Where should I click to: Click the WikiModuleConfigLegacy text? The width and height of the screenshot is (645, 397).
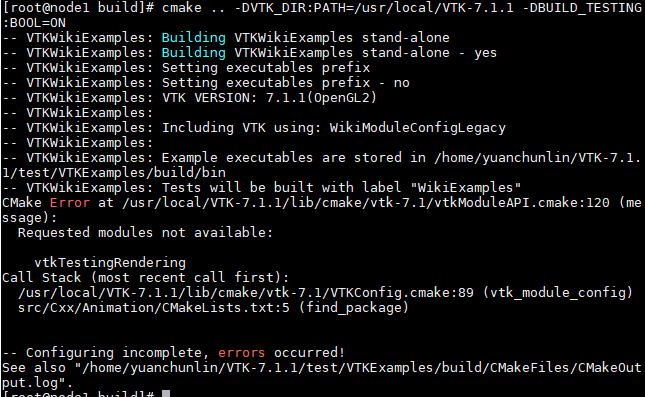point(418,128)
